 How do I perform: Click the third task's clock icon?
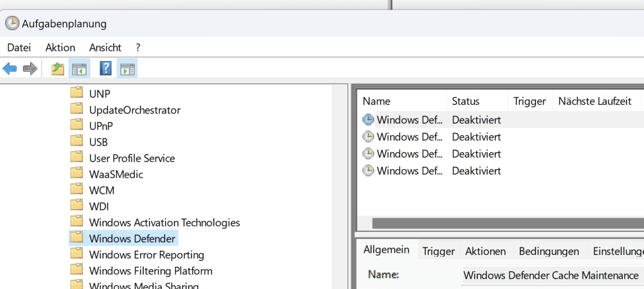coord(368,154)
